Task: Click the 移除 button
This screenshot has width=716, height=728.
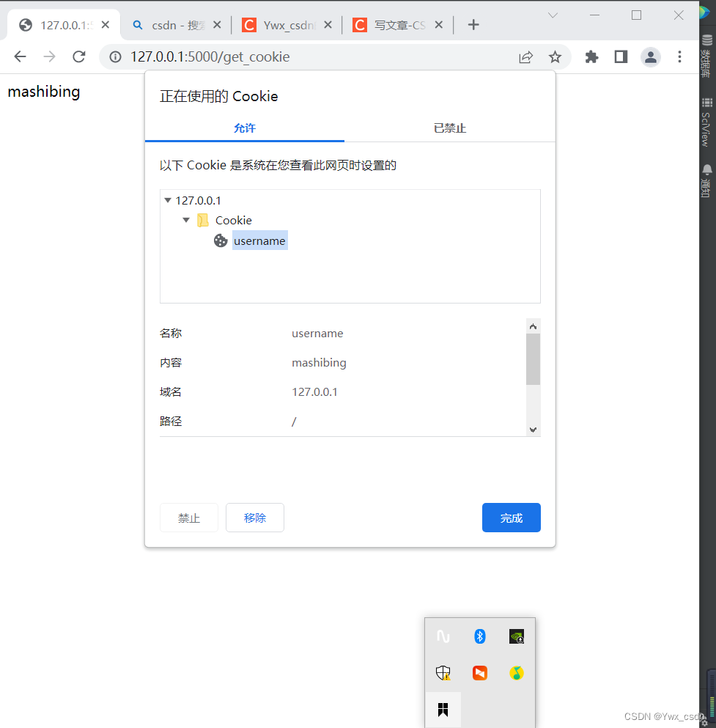Action: pos(254,518)
